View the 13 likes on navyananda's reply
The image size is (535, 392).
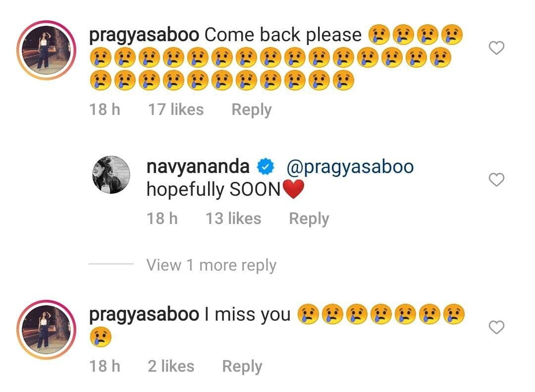click(233, 219)
